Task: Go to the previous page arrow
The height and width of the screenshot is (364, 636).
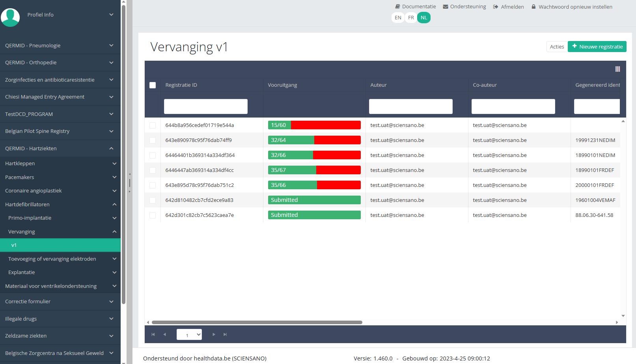Action: pos(165,334)
